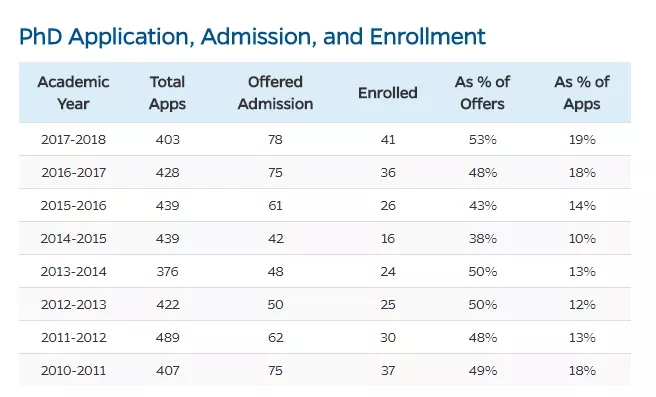Viewport: 656px width, 397px height.
Task: Click the 2016-2017 row label
Action: point(74,172)
